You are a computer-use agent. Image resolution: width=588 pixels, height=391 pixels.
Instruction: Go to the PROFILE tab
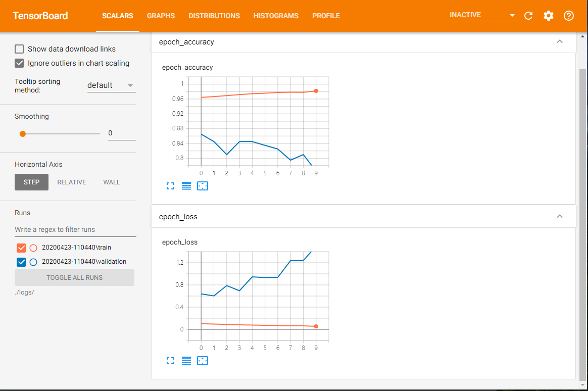tap(326, 16)
